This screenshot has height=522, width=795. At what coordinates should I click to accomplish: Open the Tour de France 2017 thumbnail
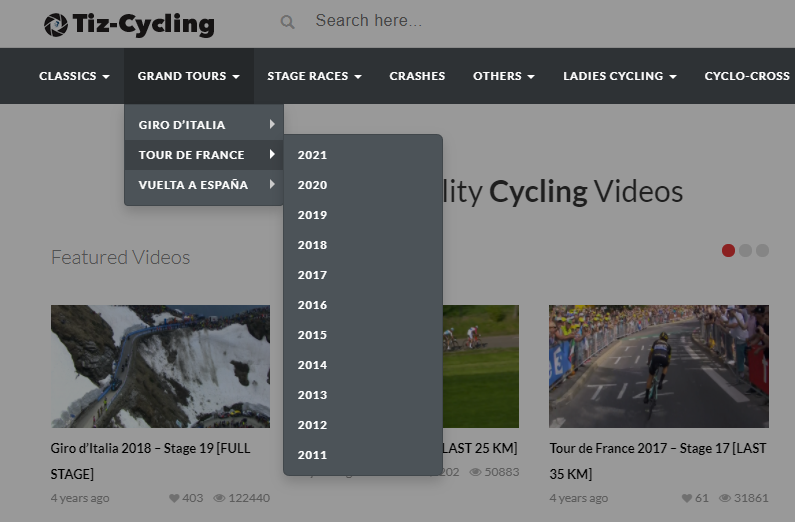[659, 366]
